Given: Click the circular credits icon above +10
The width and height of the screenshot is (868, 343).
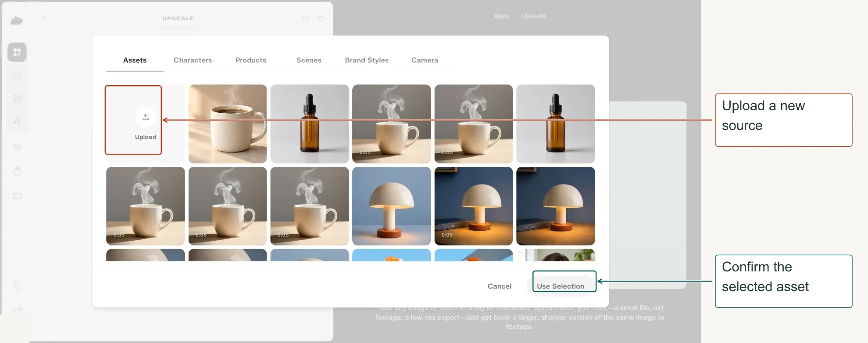Looking at the screenshot, I should [x=17, y=286].
